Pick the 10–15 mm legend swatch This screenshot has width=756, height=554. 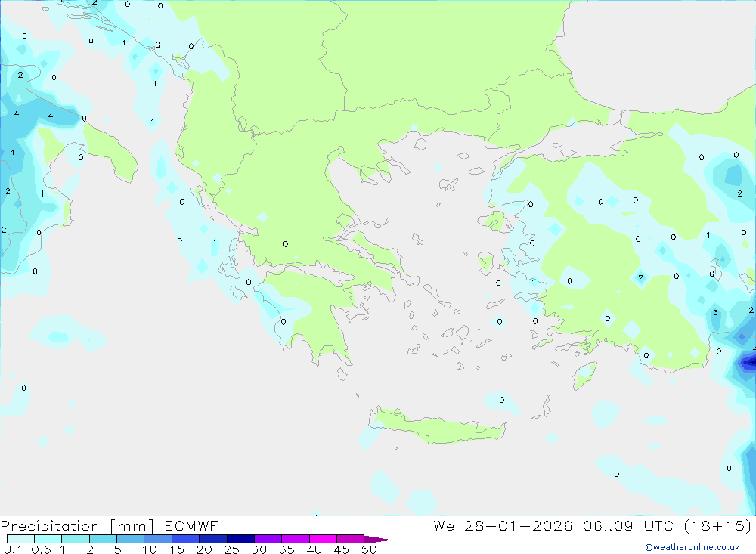[158, 539]
